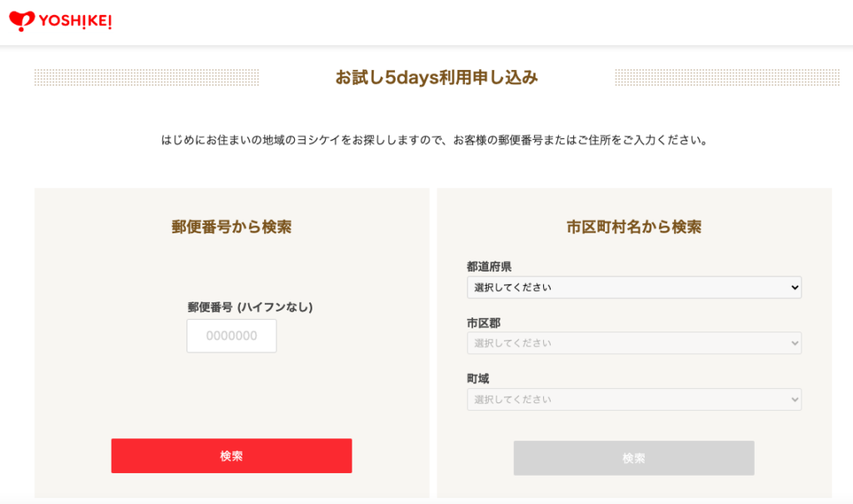The height and width of the screenshot is (504, 853).
Task: Click the instruction text under the title
Action: click(x=435, y=140)
